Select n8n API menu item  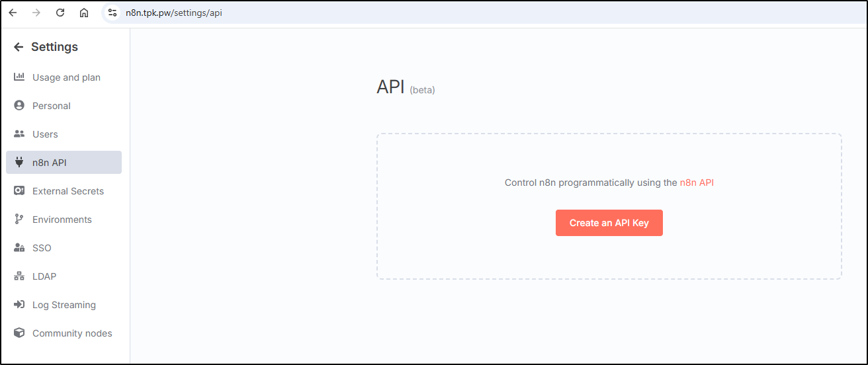[x=64, y=163]
